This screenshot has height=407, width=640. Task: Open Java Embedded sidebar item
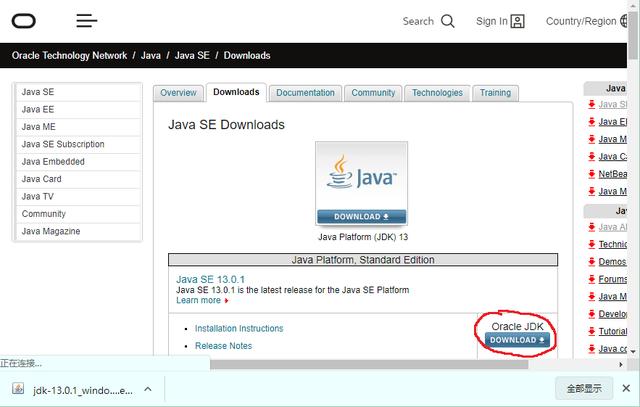tap(79, 162)
